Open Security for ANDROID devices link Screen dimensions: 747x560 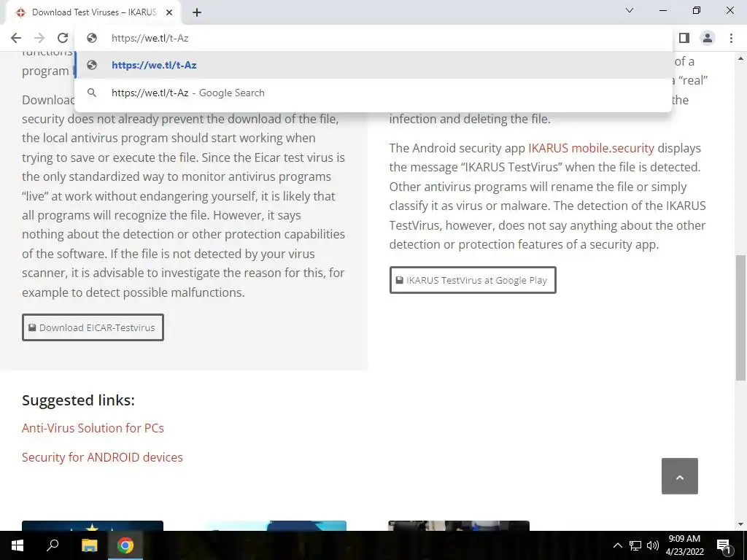(102, 457)
